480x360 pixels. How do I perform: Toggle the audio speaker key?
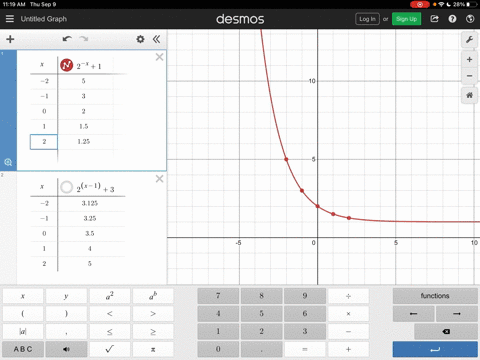66,349
